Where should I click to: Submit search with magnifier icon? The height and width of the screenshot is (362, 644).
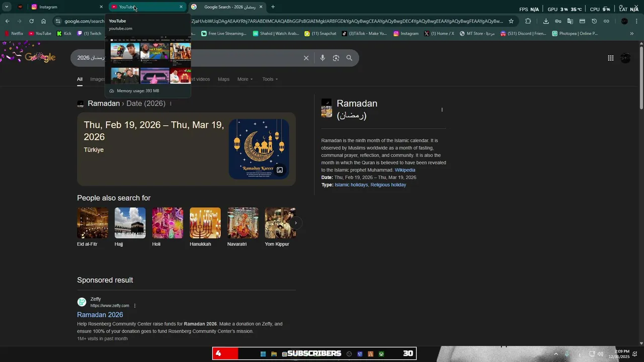[349, 58]
